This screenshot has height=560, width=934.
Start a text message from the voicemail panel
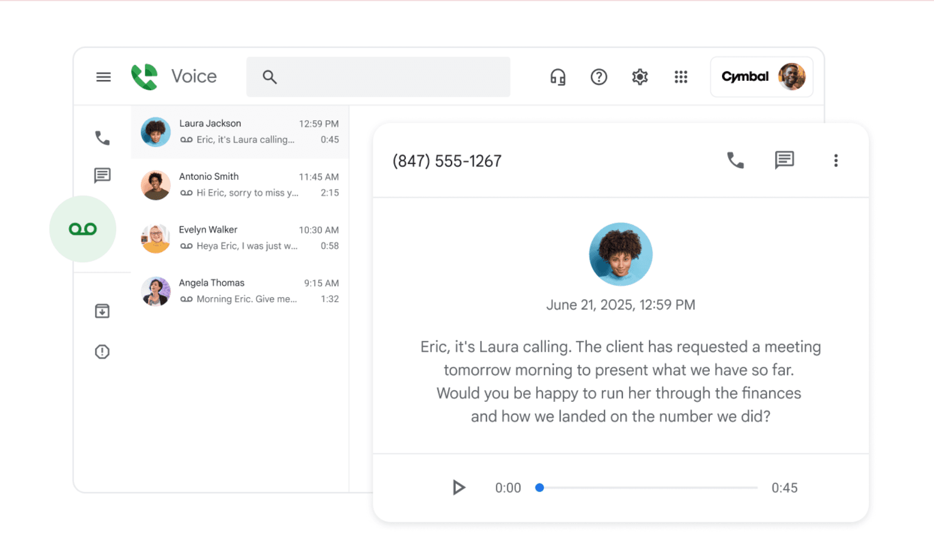[784, 160]
